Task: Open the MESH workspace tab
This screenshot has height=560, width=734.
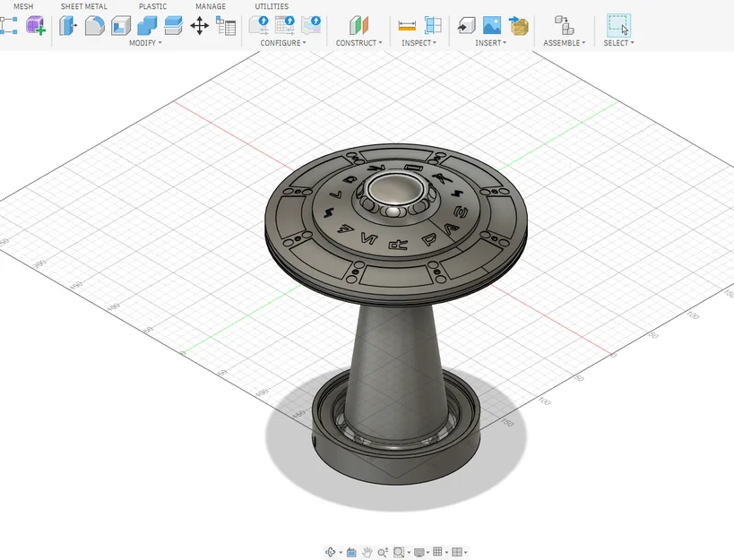Action: 23,6
